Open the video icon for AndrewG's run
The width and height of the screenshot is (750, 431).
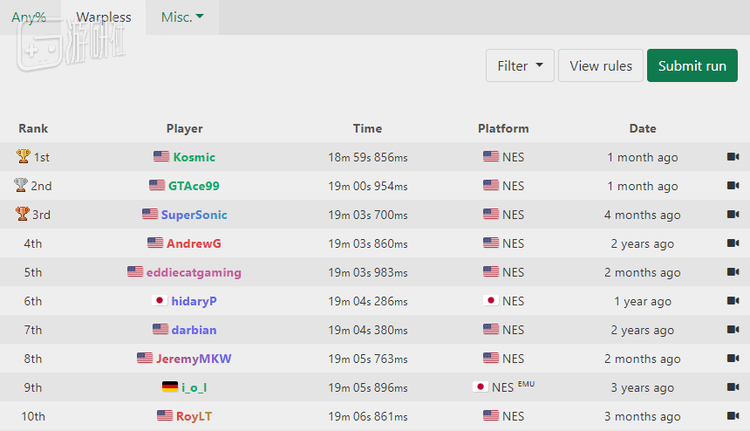click(x=732, y=243)
